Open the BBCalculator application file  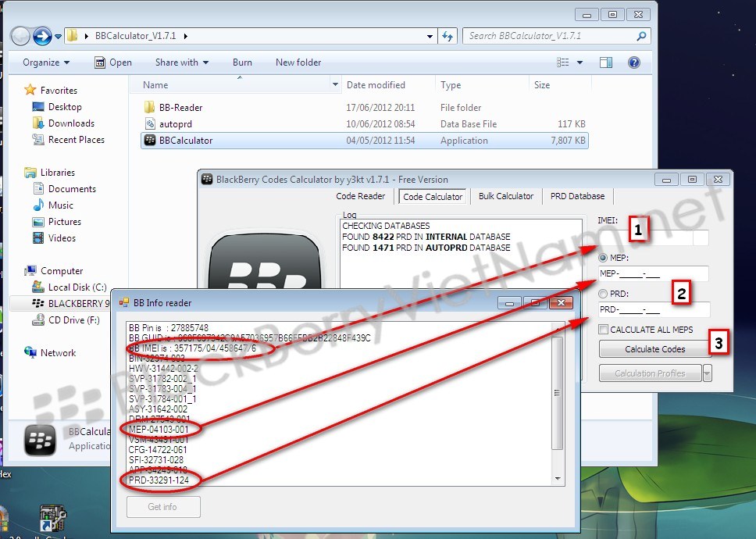[185, 141]
